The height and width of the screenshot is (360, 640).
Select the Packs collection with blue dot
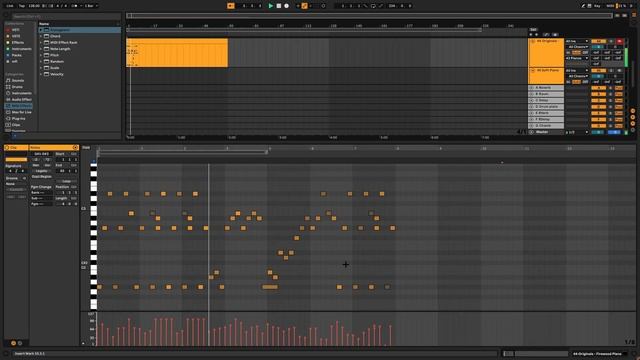coord(16,55)
